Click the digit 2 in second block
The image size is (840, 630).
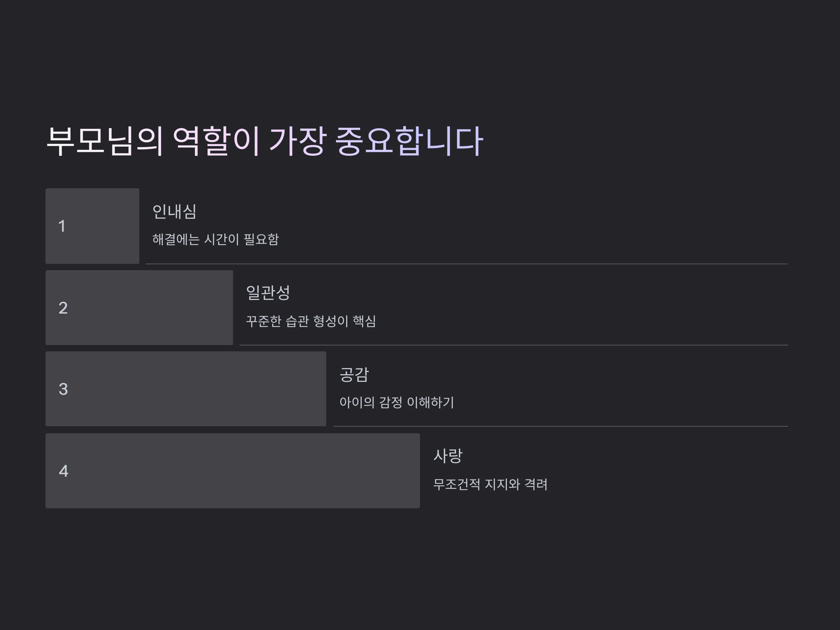click(x=63, y=308)
